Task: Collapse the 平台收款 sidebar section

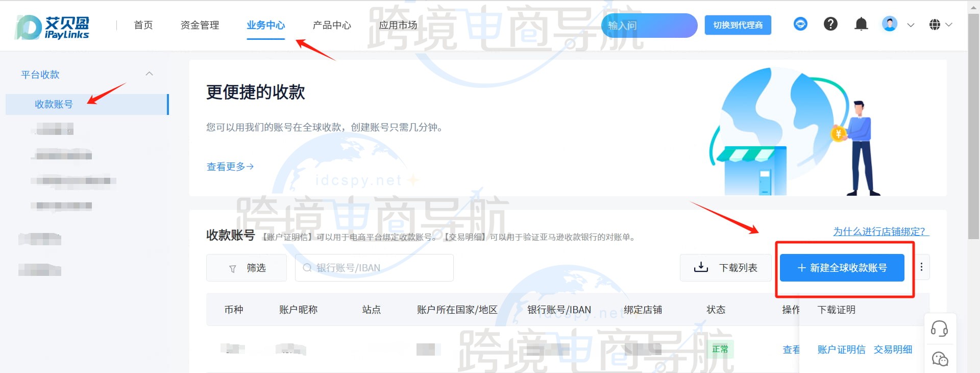Action: pyautogui.click(x=149, y=74)
